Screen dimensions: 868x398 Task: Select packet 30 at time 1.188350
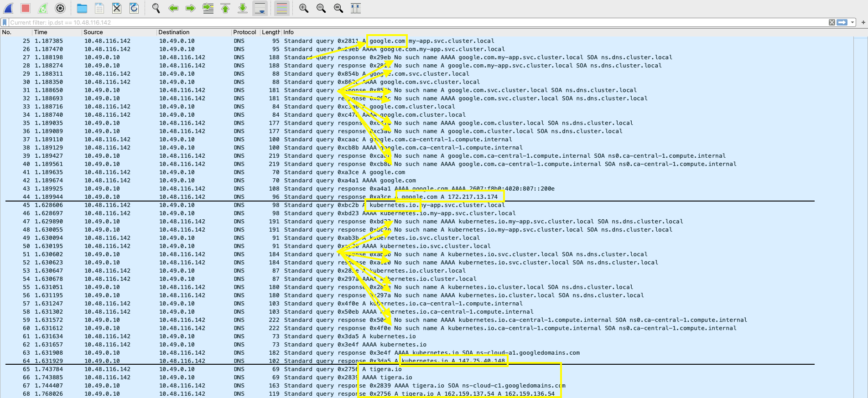coord(426,82)
